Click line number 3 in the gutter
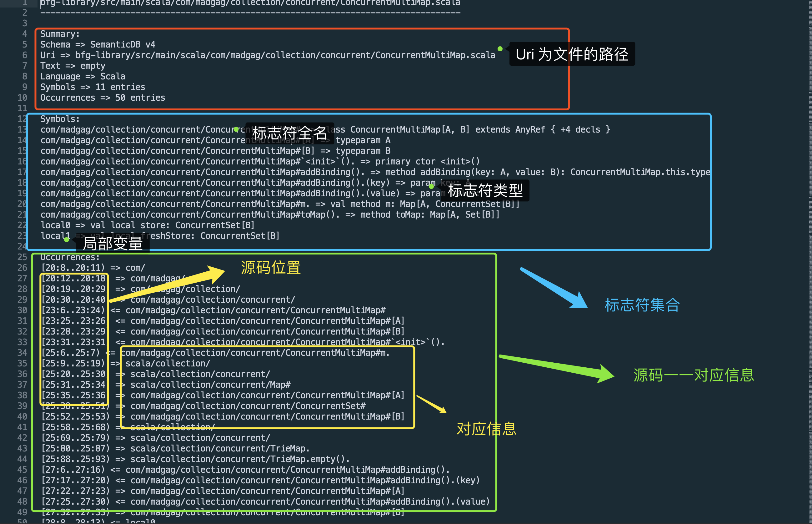 (24, 23)
